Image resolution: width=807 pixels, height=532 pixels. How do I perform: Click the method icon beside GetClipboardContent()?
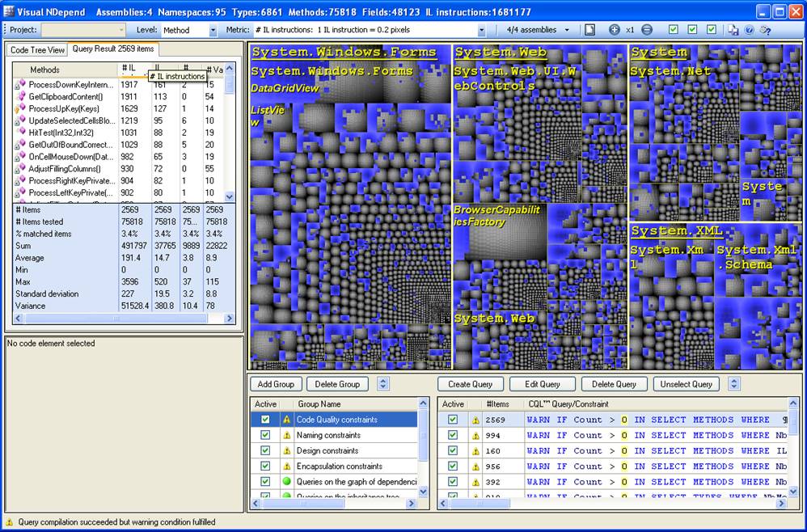pyautogui.click(x=21, y=96)
